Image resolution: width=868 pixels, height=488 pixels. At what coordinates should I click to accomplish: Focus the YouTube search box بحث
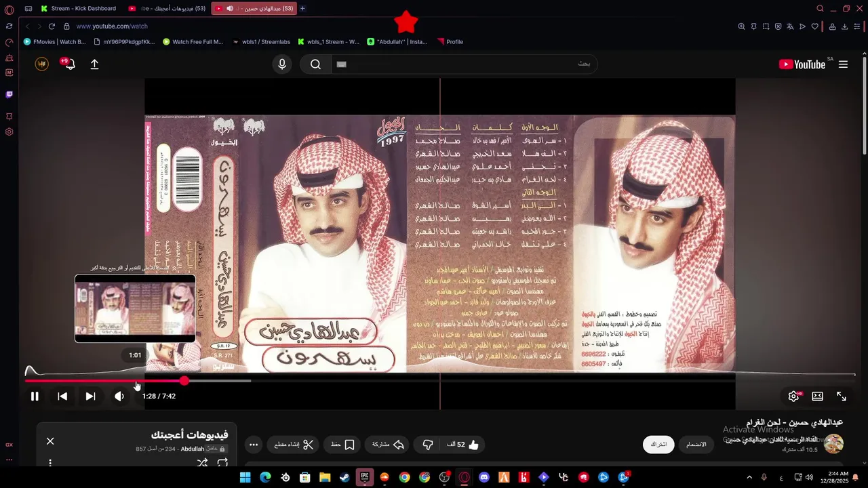465,64
